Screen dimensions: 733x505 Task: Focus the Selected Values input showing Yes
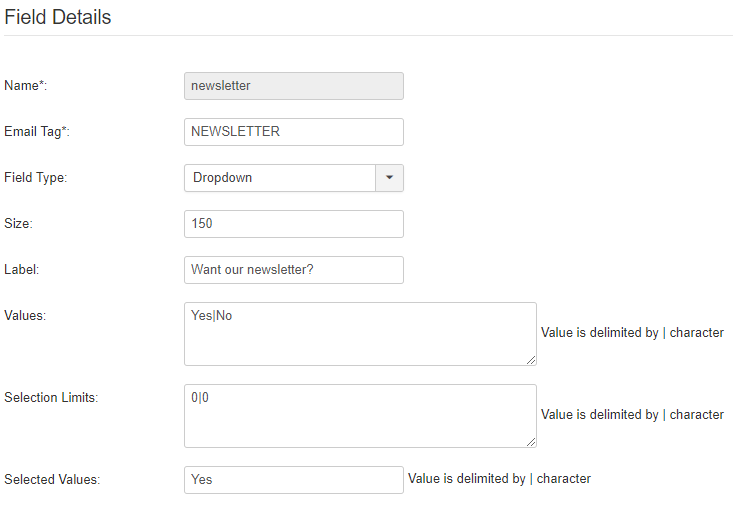pyautogui.click(x=294, y=480)
